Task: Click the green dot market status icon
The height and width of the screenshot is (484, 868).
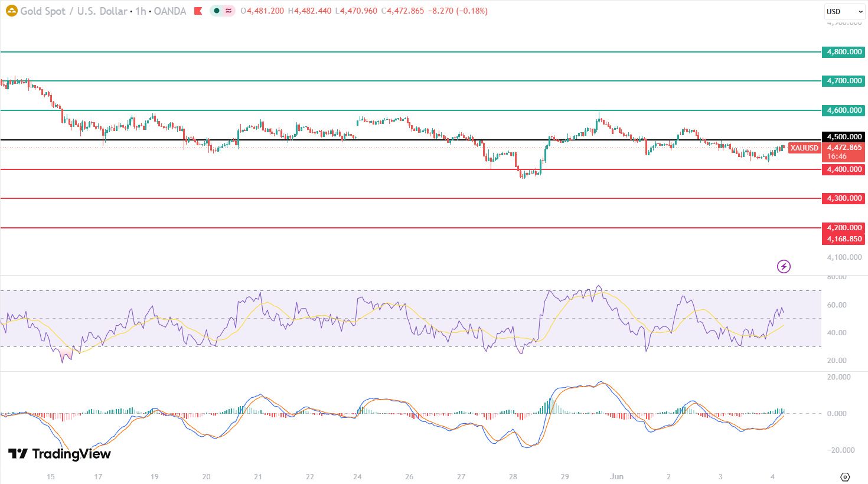Action: [217, 11]
